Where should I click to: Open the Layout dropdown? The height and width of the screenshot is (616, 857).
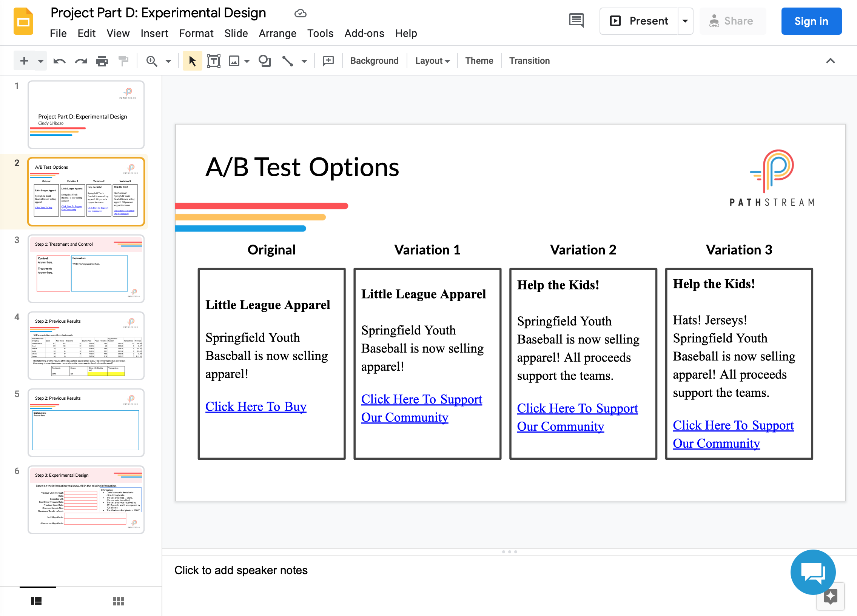[x=432, y=61]
